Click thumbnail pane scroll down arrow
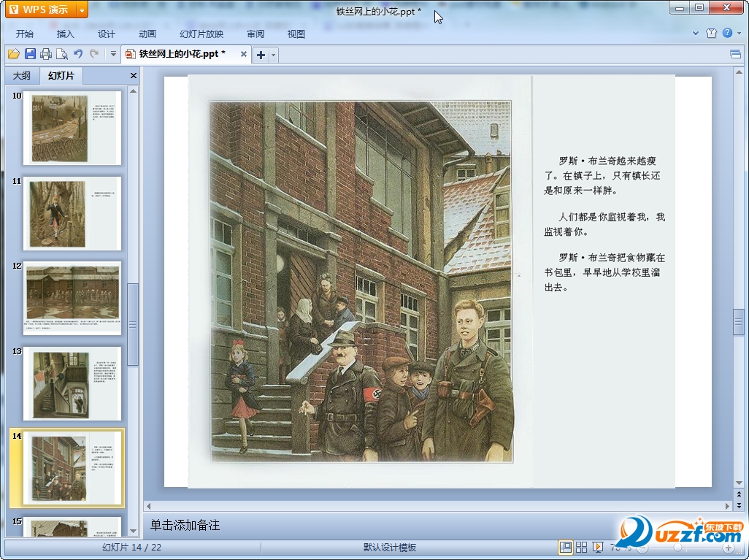The image size is (749, 560). pos(134,531)
